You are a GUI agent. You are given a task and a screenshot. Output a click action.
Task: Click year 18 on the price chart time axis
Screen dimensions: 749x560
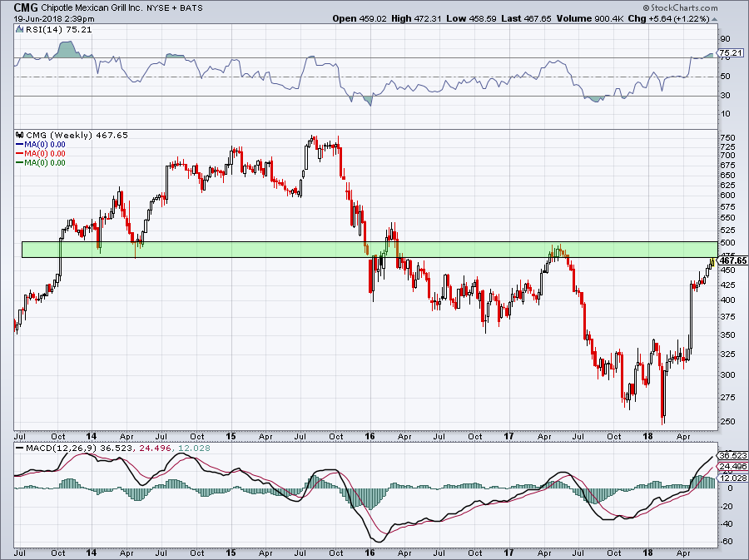(x=647, y=436)
